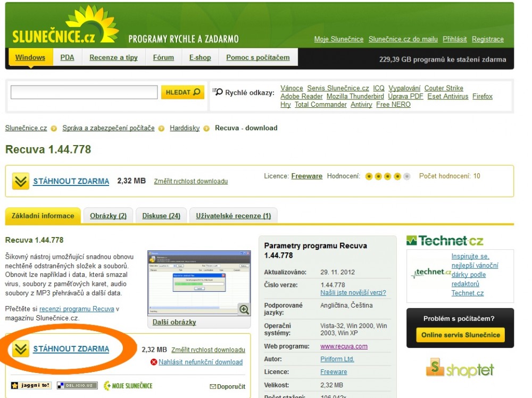Open Uživatelské recenze (1) tab
The width and height of the screenshot is (532, 398).
click(x=233, y=216)
